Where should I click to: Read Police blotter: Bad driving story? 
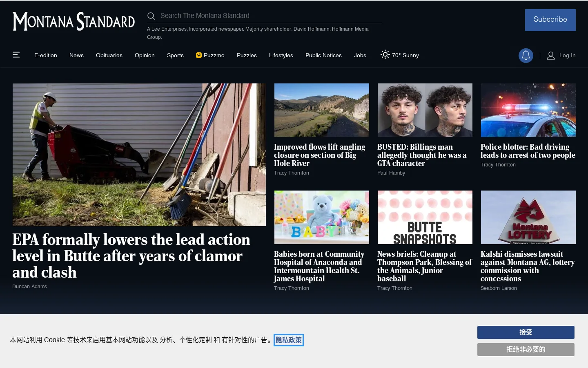click(x=528, y=151)
